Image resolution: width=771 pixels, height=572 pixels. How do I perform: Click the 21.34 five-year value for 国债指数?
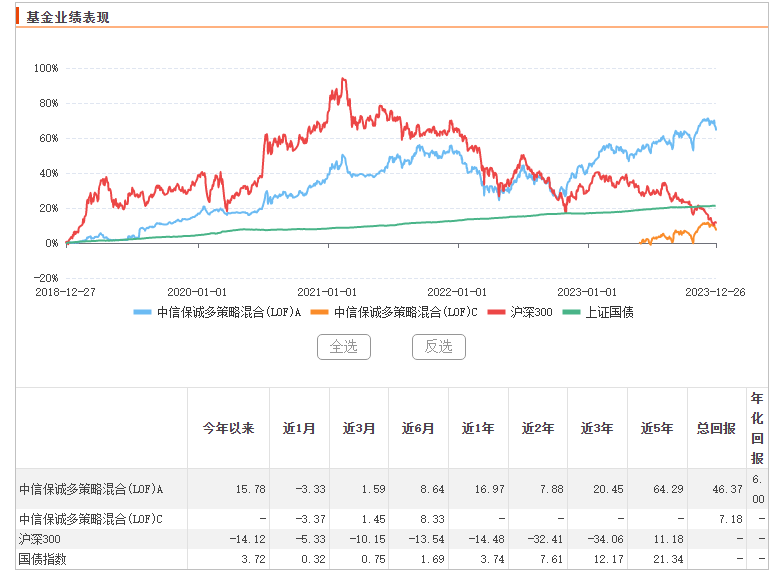pos(668,560)
